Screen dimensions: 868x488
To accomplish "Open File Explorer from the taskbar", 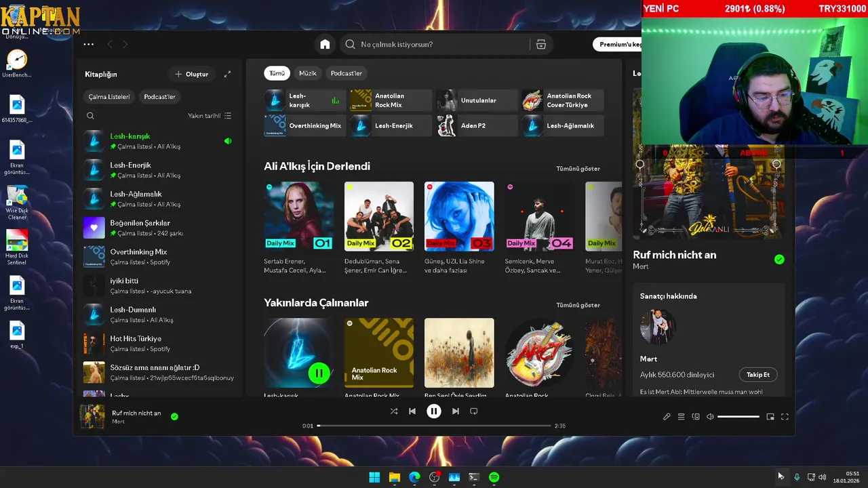I will coord(395,477).
